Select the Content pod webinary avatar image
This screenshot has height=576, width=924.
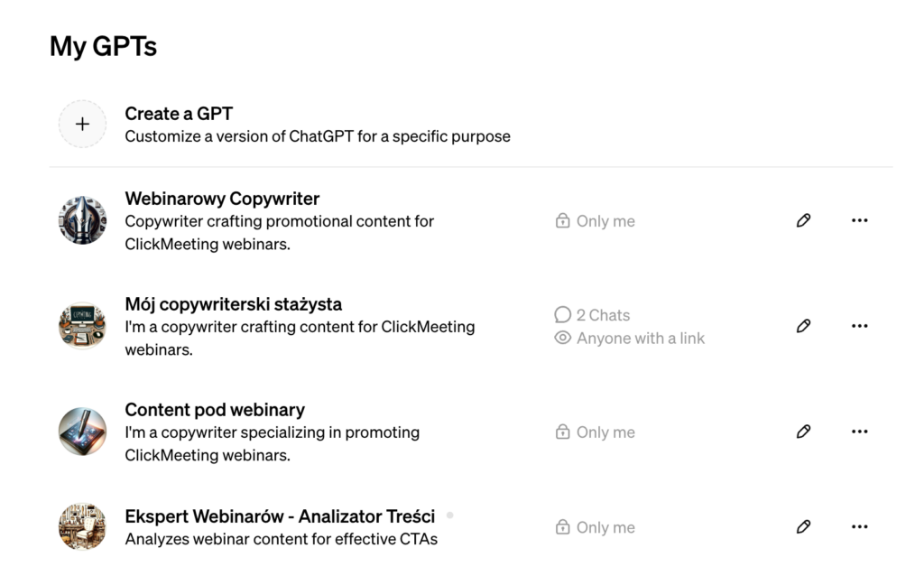coord(82,432)
